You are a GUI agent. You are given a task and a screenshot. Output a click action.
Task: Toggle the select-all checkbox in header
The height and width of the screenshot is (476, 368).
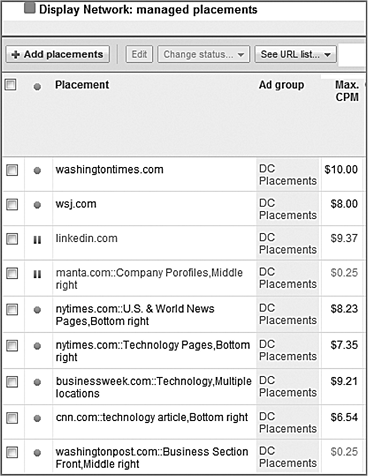[x=11, y=85]
